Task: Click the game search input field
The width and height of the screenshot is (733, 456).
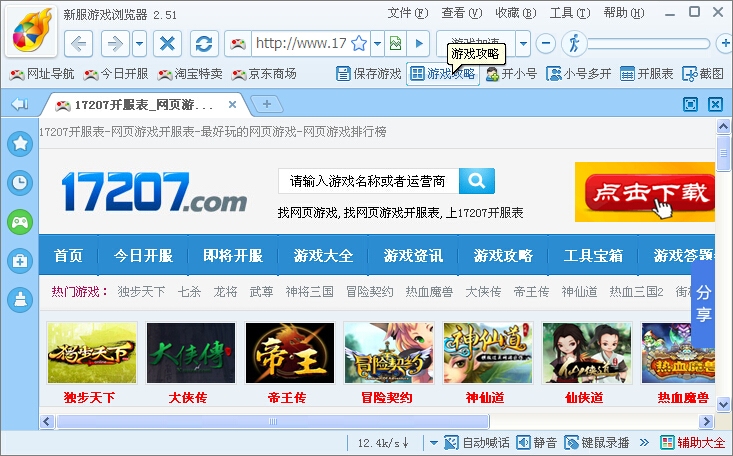Action: [368, 181]
